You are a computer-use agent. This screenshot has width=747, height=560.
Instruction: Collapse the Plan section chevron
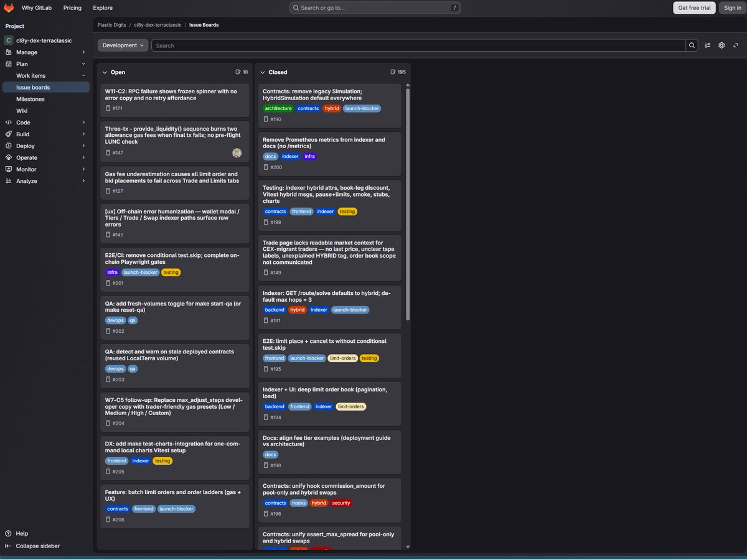[x=83, y=63]
